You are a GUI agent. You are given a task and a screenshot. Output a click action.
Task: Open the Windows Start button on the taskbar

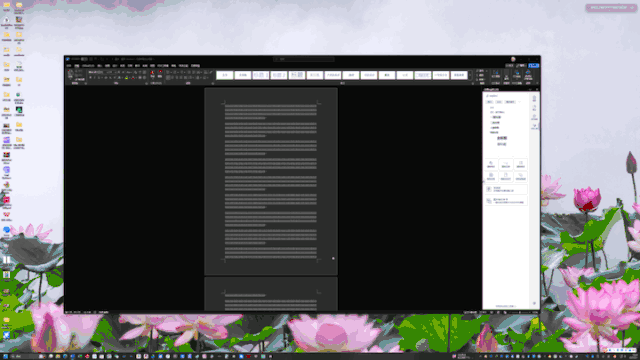pyautogui.click(x=6, y=356)
